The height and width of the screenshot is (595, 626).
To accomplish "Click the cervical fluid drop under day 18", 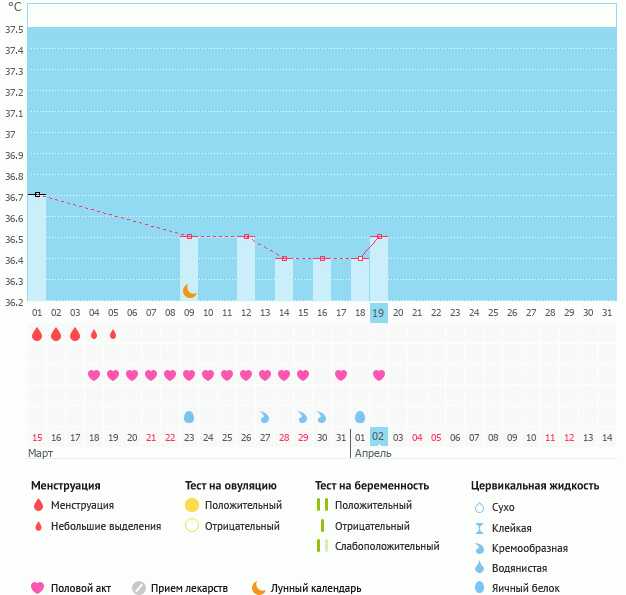I will [360, 416].
